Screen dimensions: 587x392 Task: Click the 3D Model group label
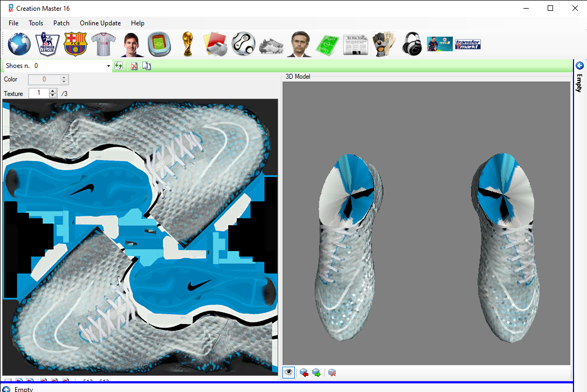298,77
